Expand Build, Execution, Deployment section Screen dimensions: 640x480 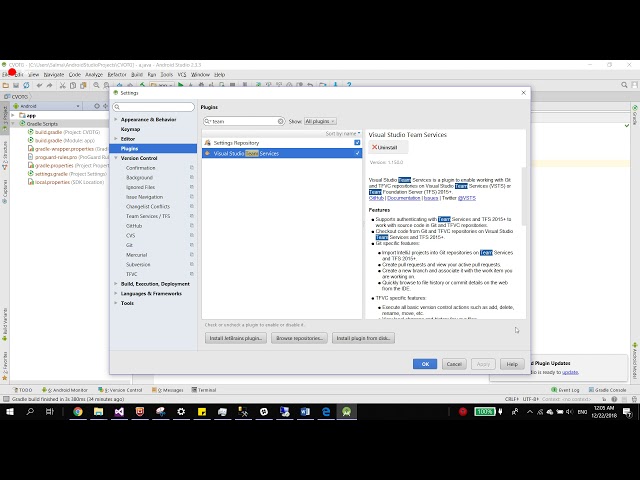(x=116, y=284)
